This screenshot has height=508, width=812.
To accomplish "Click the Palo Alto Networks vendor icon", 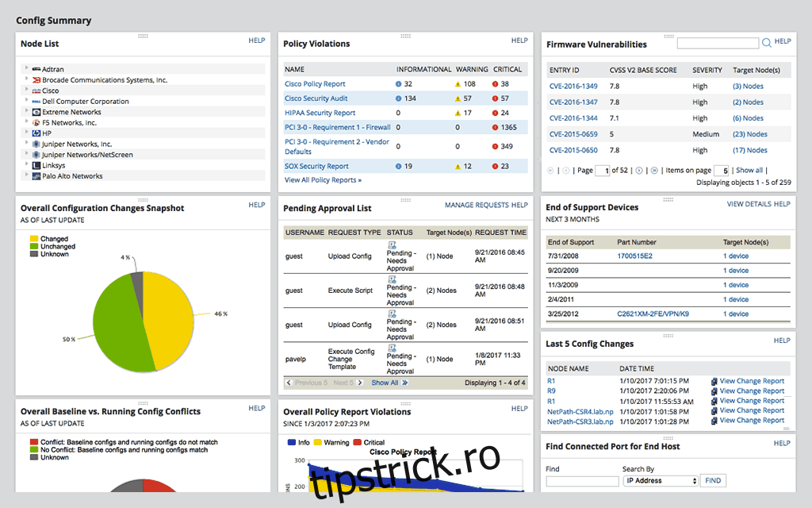I will pos(36,176).
